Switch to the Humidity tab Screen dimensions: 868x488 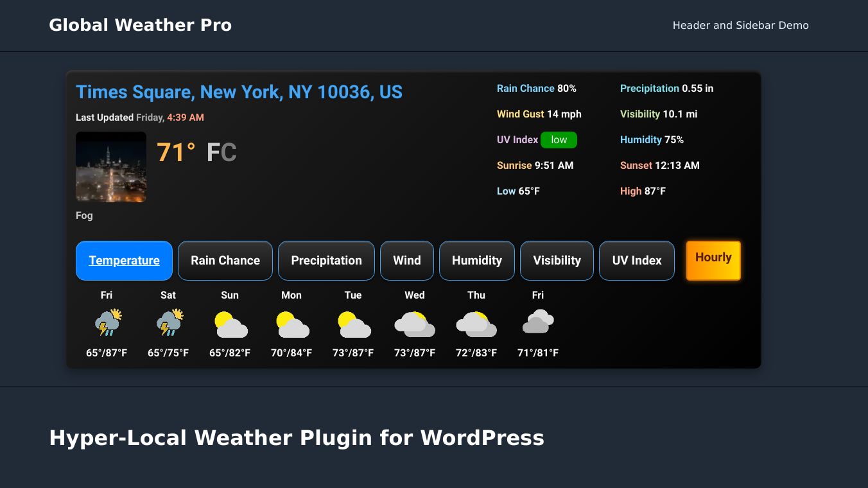pyautogui.click(x=477, y=261)
